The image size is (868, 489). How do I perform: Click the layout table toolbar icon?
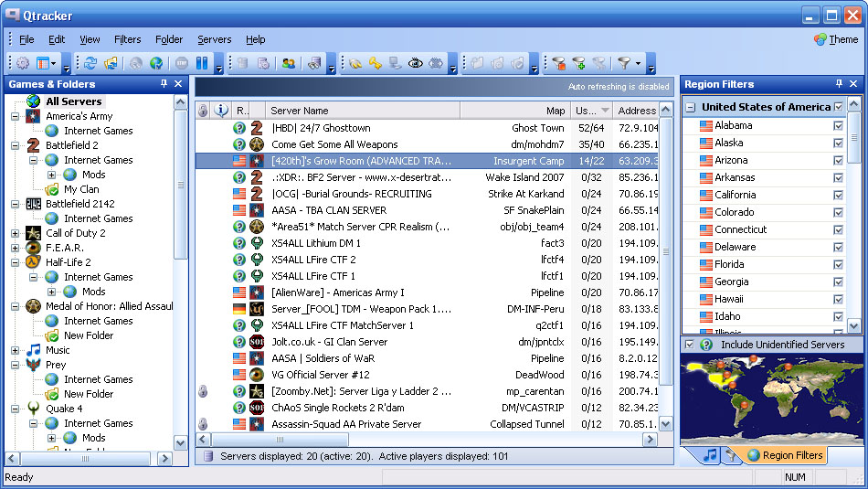coord(43,63)
